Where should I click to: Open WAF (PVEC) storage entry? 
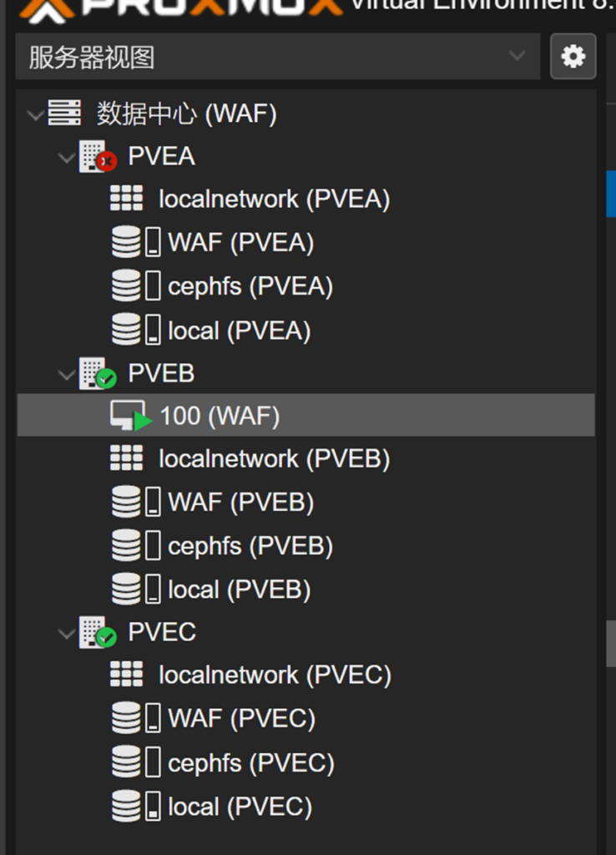point(241,718)
